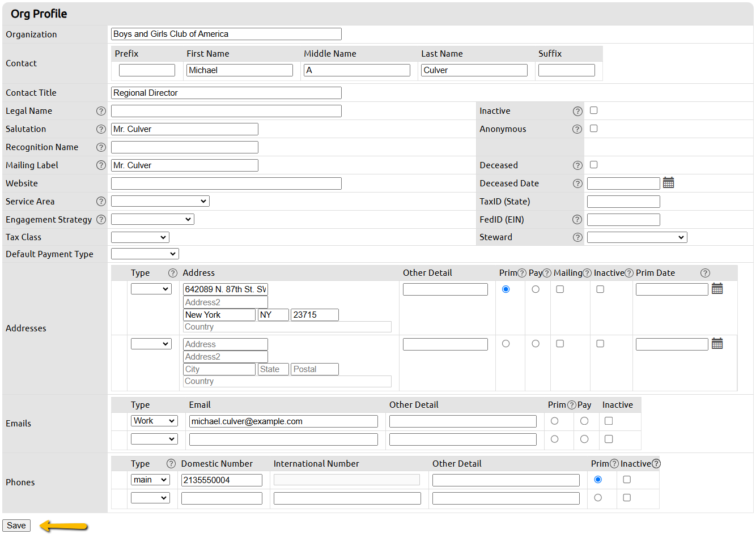The width and height of the screenshot is (756, 538).
Task: Click help icon next to Steward
Action: pos(577,237)
